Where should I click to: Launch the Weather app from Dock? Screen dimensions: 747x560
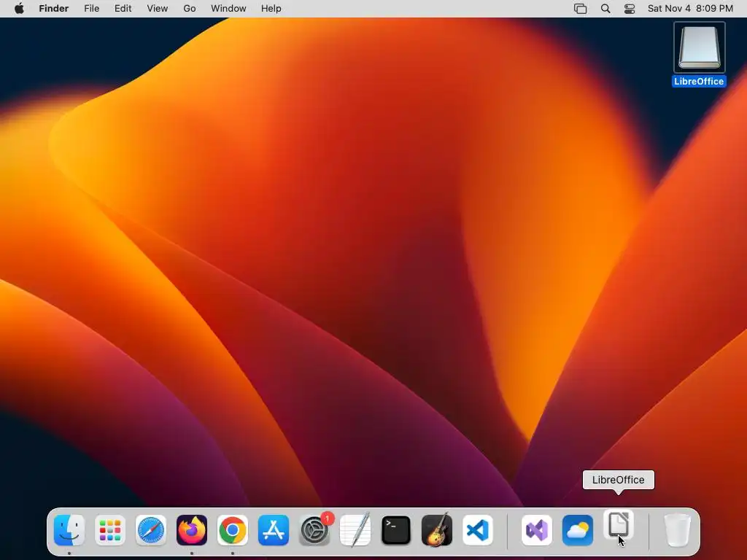(x=578, y=530)
